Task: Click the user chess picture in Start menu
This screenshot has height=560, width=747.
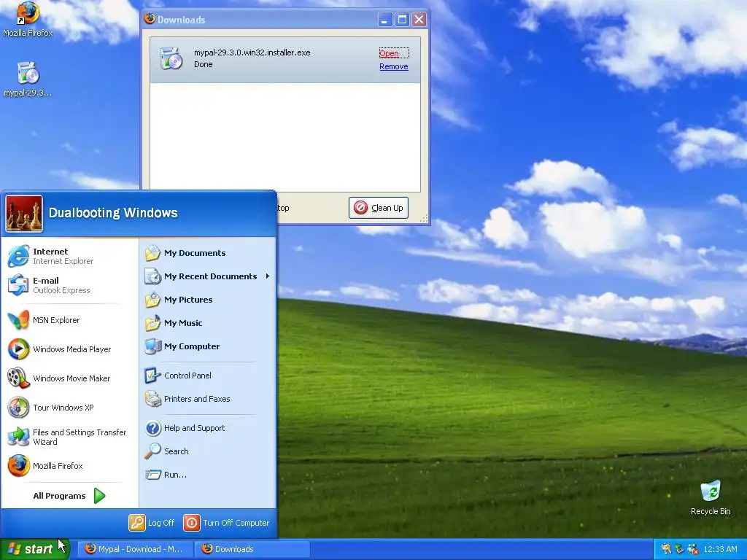Action: coord(24,214)
